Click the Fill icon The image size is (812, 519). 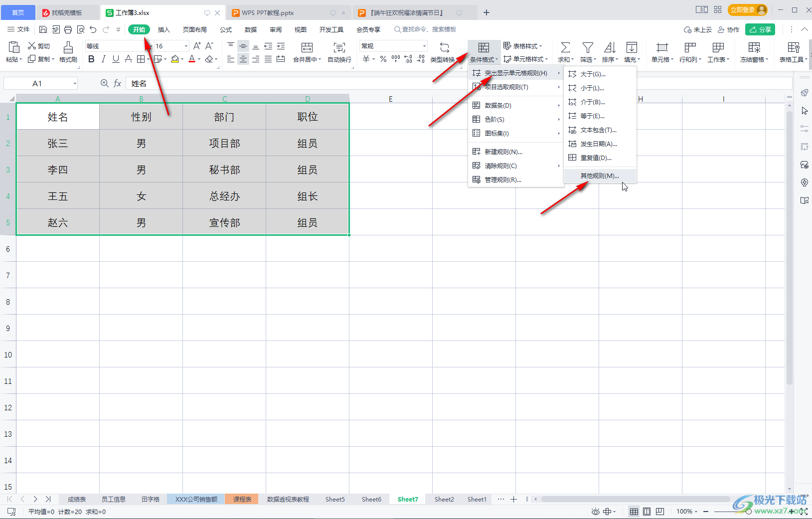click(x=632, y=47)
